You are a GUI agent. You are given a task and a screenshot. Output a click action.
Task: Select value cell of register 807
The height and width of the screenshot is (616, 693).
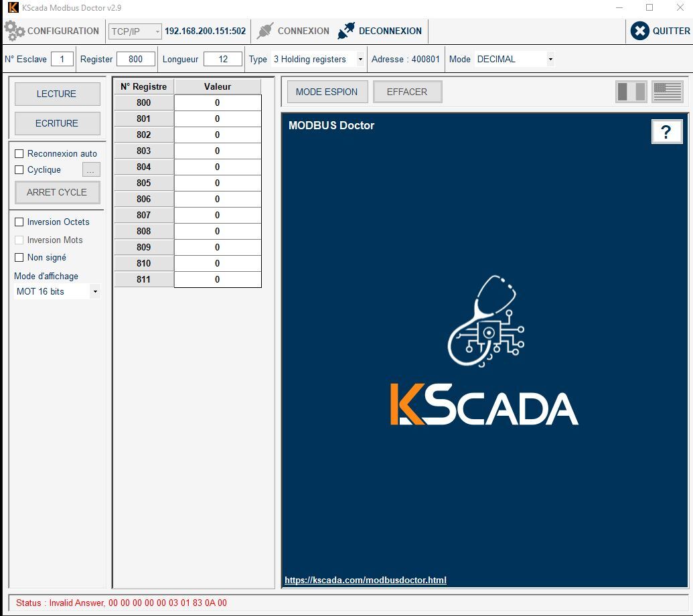(x=218, y=215)
